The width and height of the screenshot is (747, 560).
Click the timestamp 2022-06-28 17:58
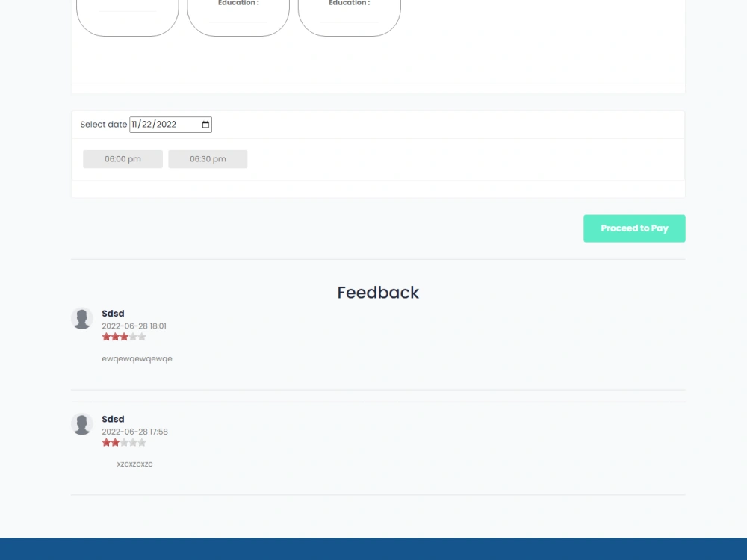click(134, 432)
